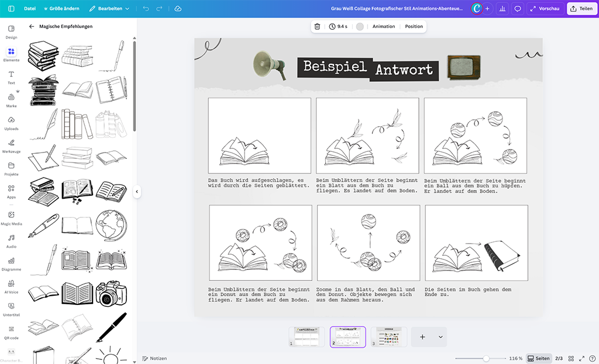The image size is (599, 364).
Task: Open the Projekte panel
Action: (x=11, y=169)
